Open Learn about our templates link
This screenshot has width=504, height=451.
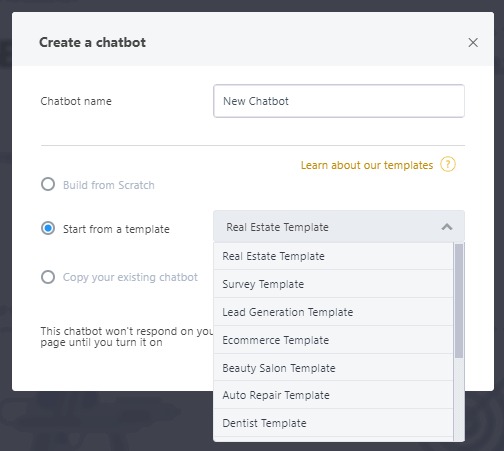pos(367,165)
